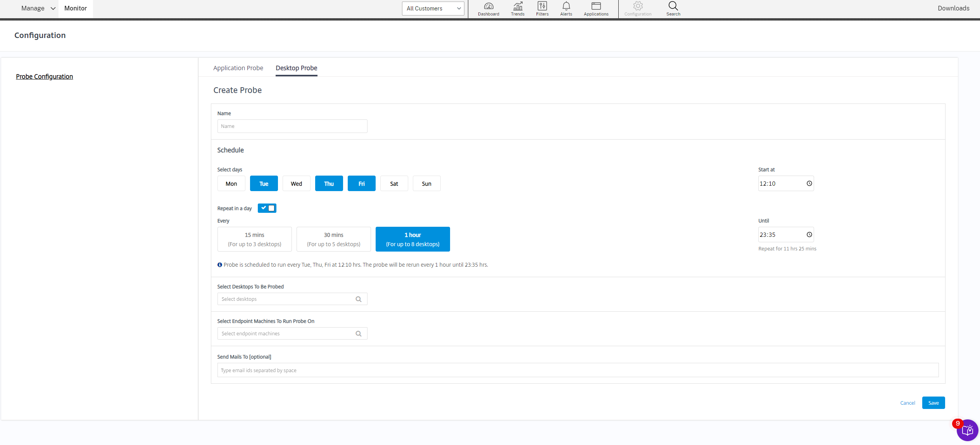This screenshot has height=445, width=980.
Task: Click clock icon in Start at field
Action: (809, 184)
